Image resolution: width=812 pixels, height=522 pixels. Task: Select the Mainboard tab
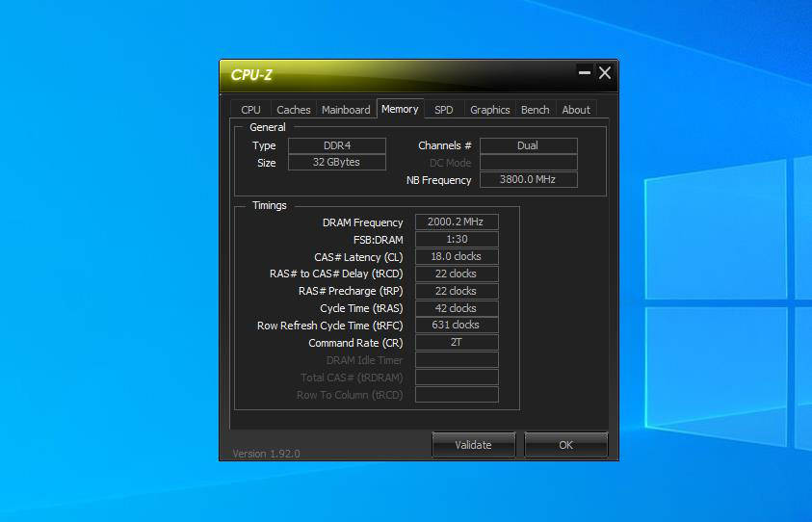(346, 110)
